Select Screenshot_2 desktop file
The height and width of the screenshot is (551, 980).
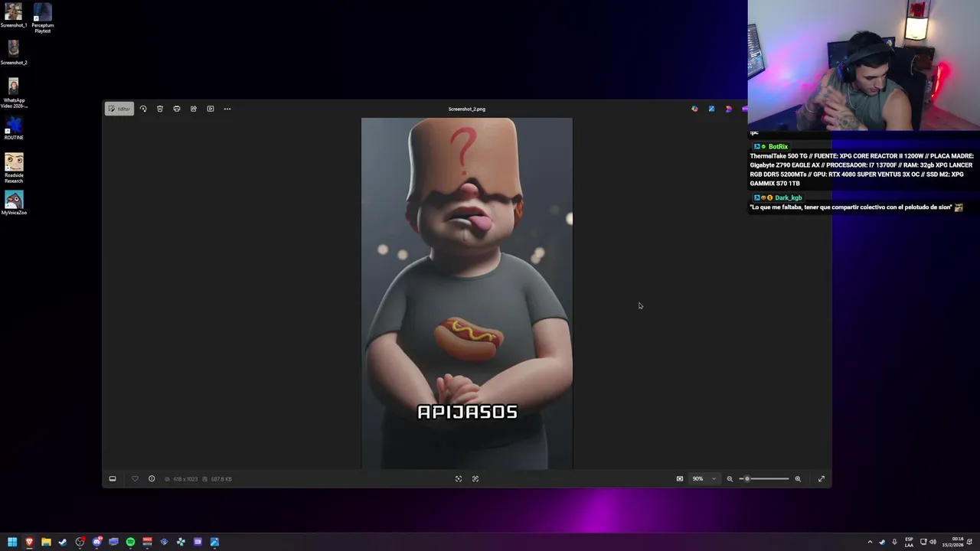click(14, 54)
